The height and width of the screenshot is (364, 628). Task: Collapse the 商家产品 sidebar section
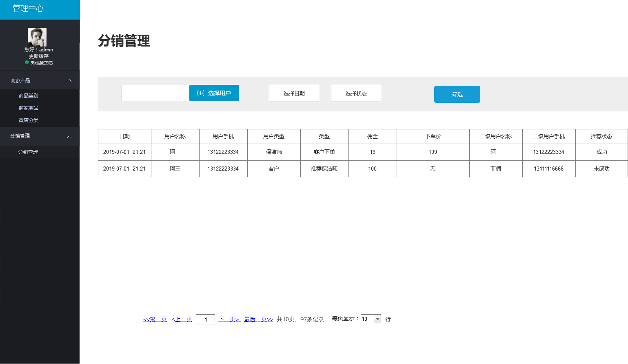pyautogui.click(x=69, y=81)
